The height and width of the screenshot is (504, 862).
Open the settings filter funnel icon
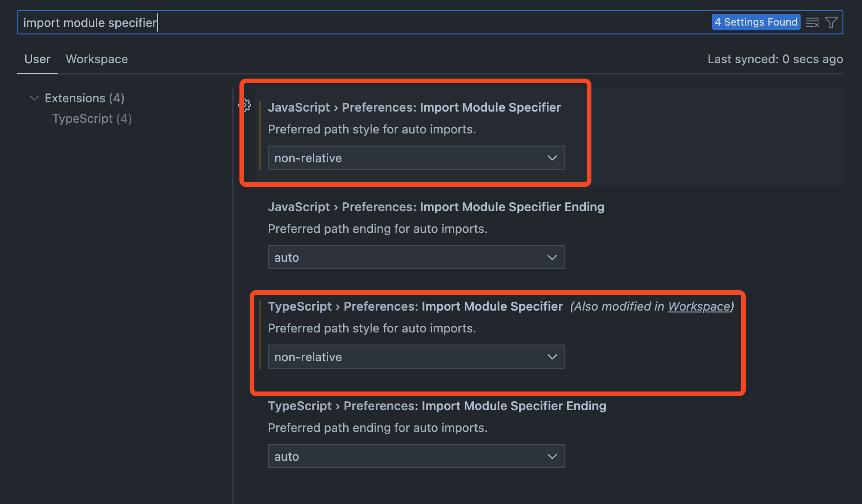(x=831, y=22)
